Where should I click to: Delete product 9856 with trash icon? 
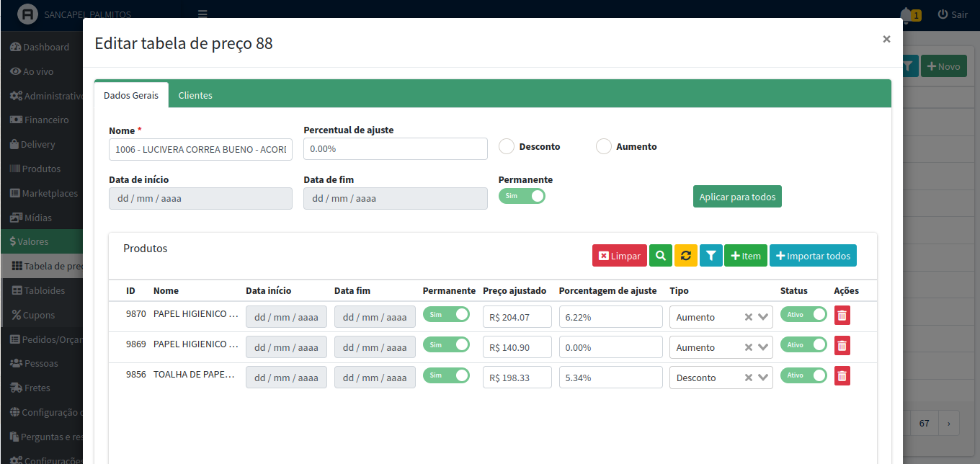point(842,375)
